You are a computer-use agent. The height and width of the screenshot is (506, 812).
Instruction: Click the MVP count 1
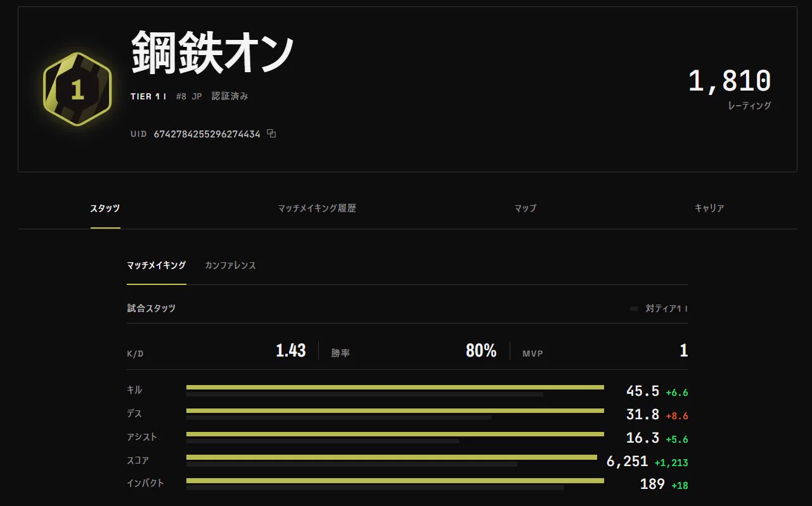pyautogui.click(x=684, y=351)
